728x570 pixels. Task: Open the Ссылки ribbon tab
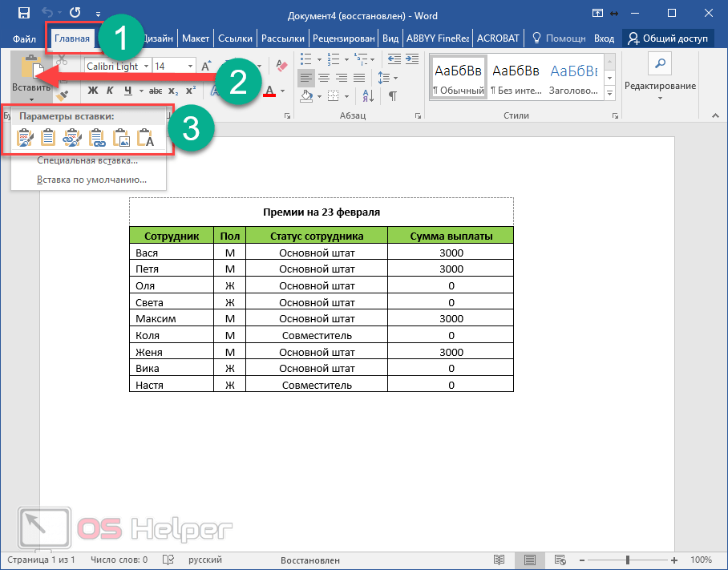[235, 38]
